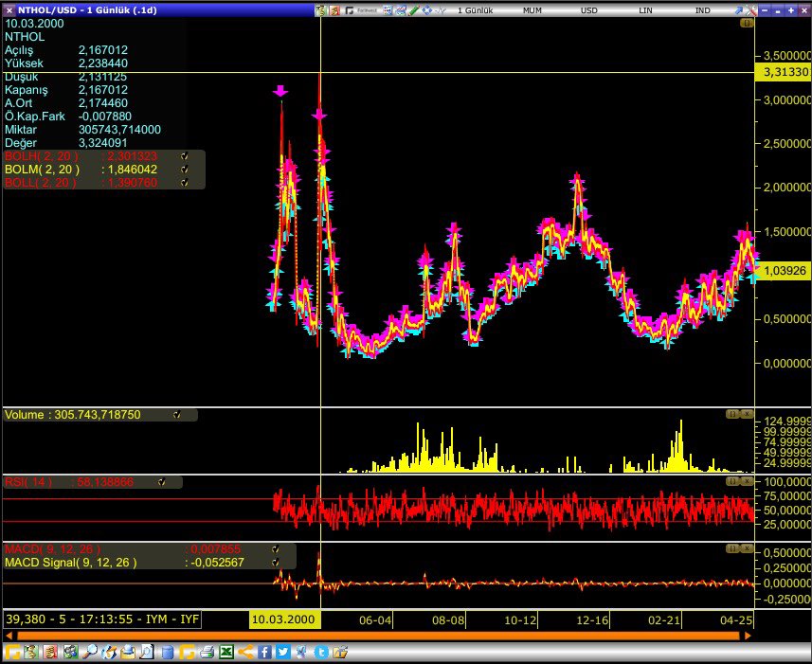This screenshot has width=812, height=664.
Task: Open the document preview magnifier icon
Action: tap(147, 652)
